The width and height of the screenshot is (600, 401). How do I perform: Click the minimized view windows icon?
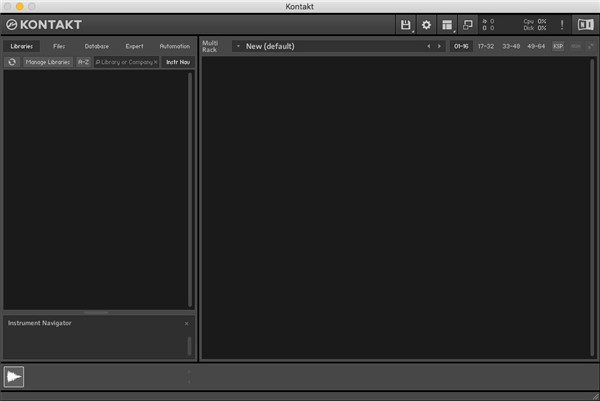[x=468, y=25]
